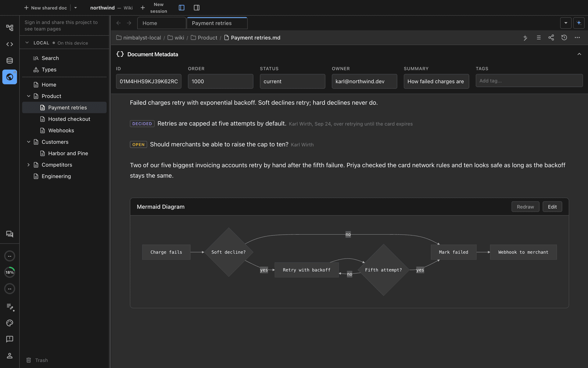The width and height of the screenshot is (588, 368).
Task: Open the workflow tree icon in the left rail
Action: point(10,28)
